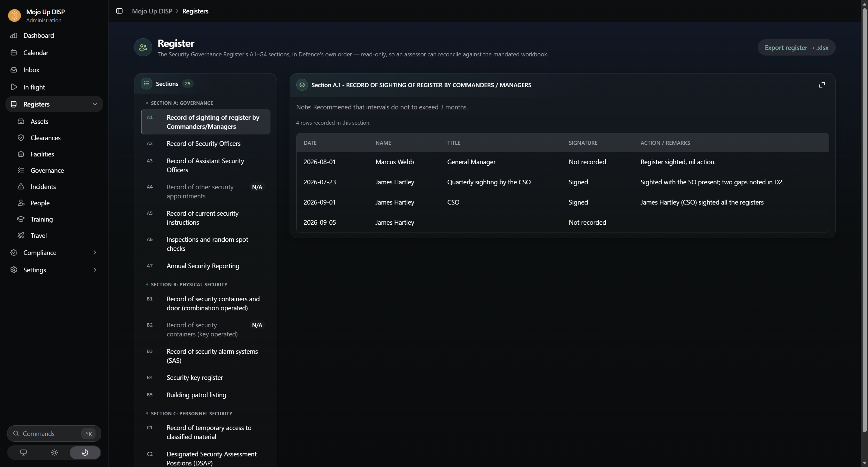Select C1 Record of temporary access
868x467 pixels.
205,432
